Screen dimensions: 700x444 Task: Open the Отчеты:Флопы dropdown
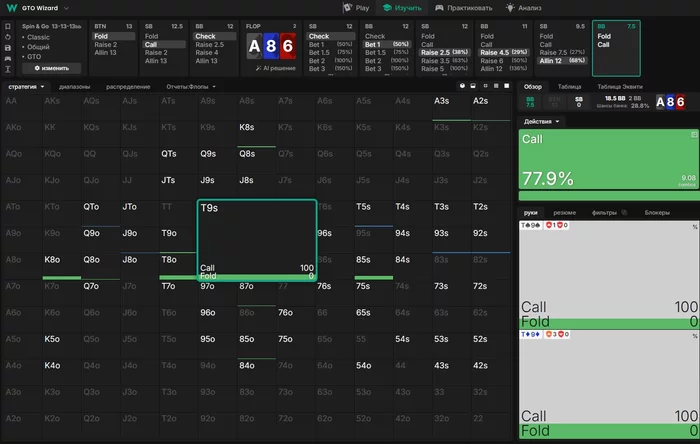coord(191,87)
